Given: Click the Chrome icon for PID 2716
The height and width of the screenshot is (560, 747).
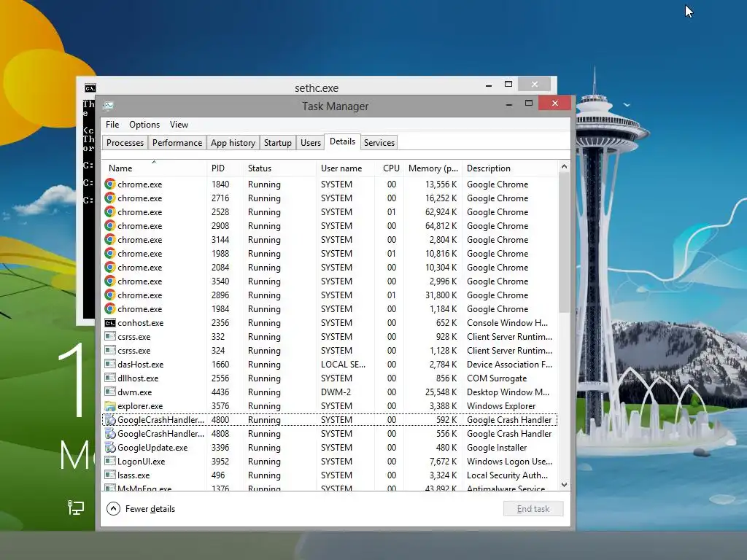Looking at the screenshot, I should (110, 198).
